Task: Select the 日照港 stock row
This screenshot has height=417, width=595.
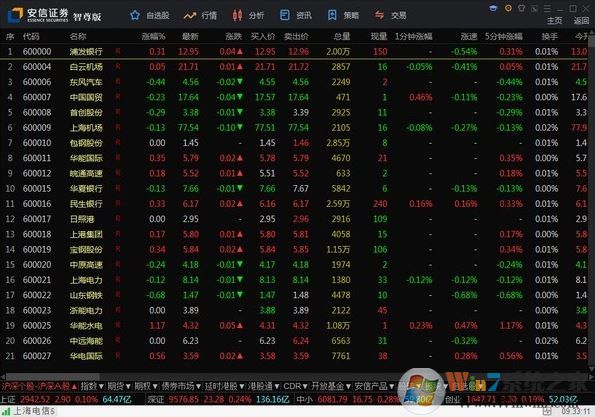Action: (294, 219)
